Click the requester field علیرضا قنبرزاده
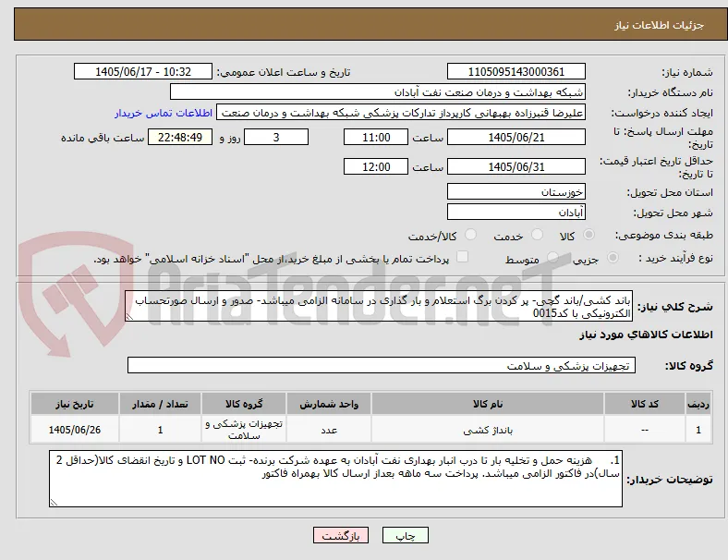 pos(401,113)
